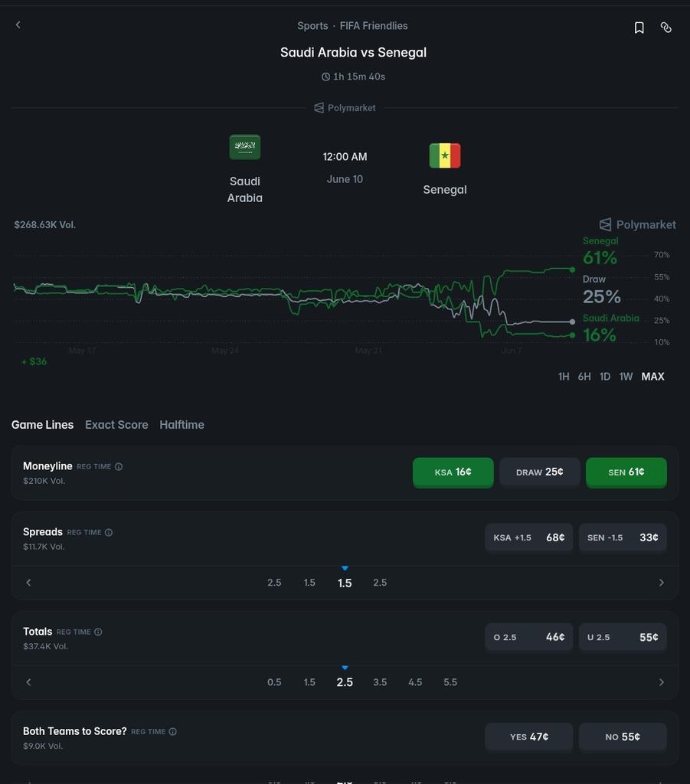
Task: Set totals line to 3.5
Action: tap(380, 682)
